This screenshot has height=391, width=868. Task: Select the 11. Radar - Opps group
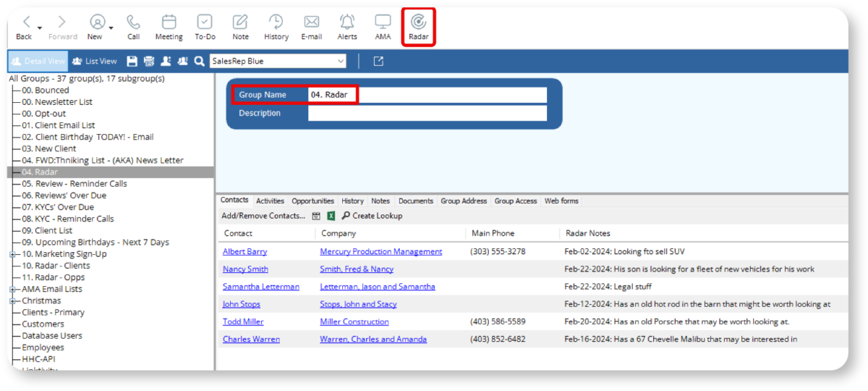[x=53, y=277]
